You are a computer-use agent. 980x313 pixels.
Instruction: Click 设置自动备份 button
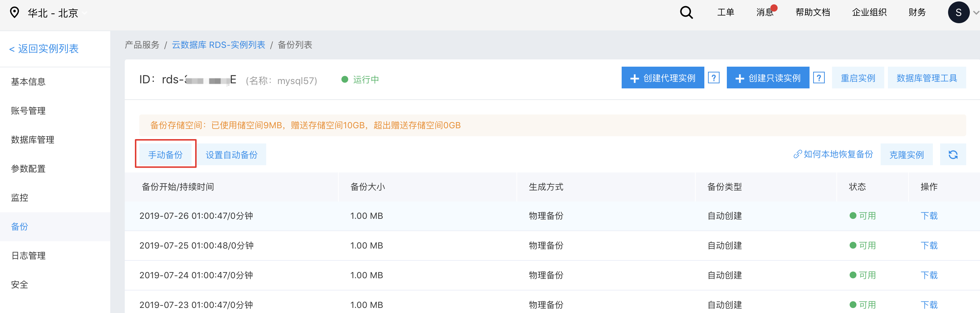pos(231,155)
